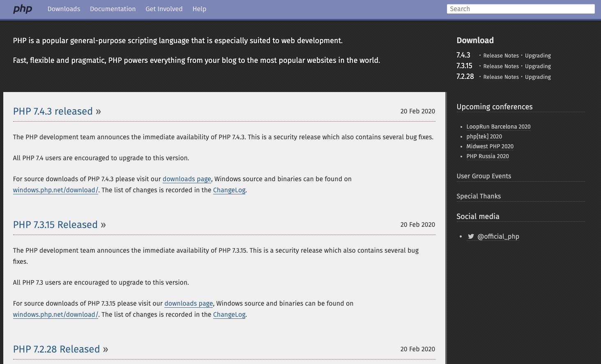The width and height of the screenshot is (601, 364).
Task: Click the Social media heading
Action: click(478, 217)
